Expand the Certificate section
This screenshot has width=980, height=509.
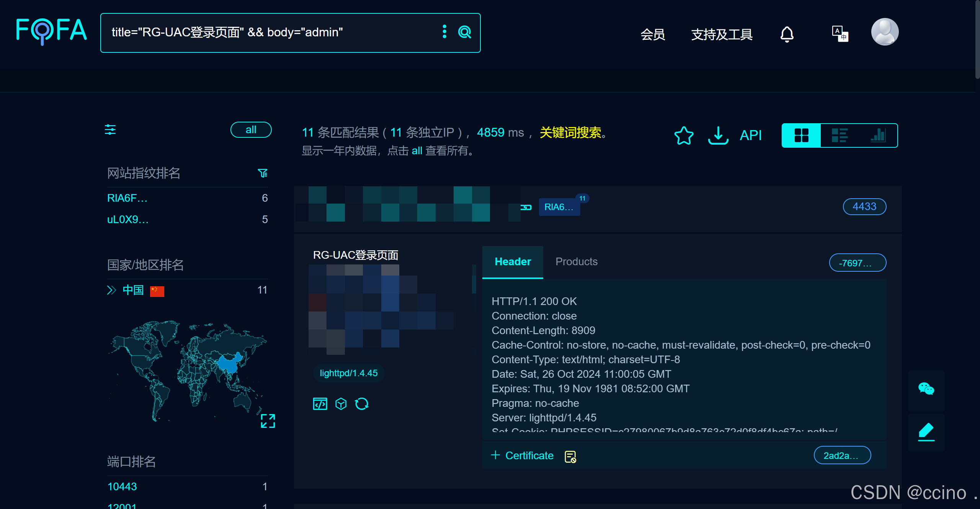click(x=523, y=455)
